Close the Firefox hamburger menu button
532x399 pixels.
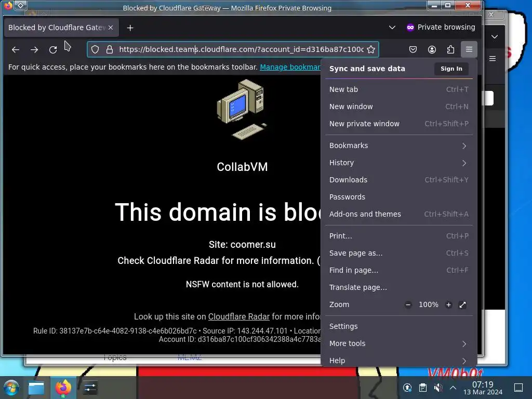pyautogui.click(x=469, y=49)
